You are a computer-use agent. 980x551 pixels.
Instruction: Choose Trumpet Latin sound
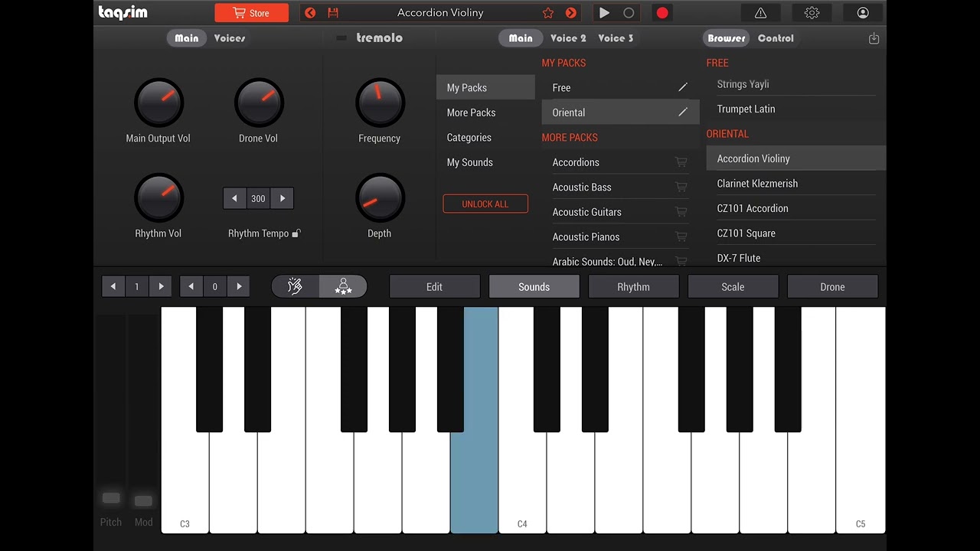[796, 109]
